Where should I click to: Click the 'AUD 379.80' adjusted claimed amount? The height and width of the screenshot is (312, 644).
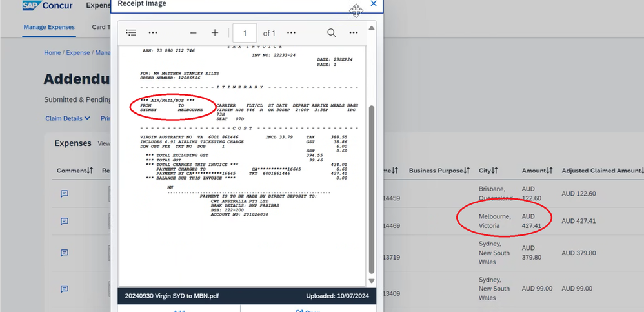pyautogui.click(x=579, y=253)
